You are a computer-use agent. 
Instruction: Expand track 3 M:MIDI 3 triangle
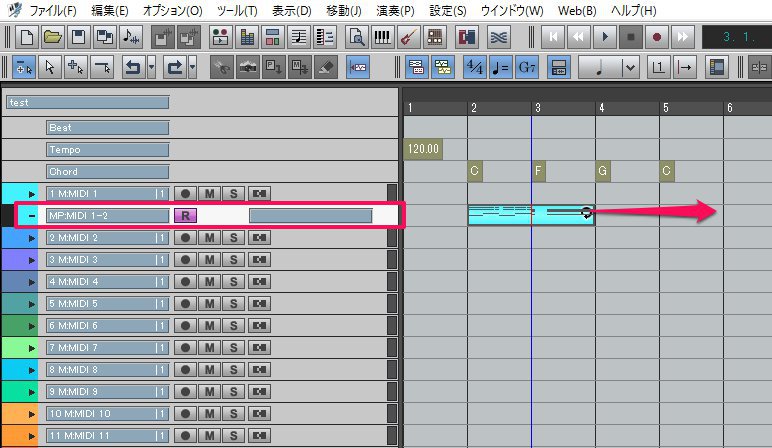(x=32, y=260)
